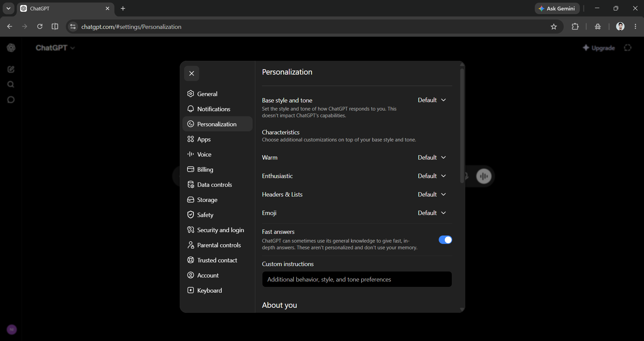Screen dimensions: 644x341
Task: Expand the Warm characteristic dropdown
Action: click(432, 158)
